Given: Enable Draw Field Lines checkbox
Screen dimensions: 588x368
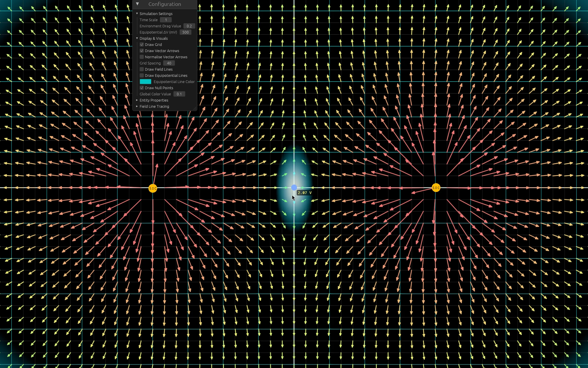Looking at the screenshot, I should click(142, 69).
